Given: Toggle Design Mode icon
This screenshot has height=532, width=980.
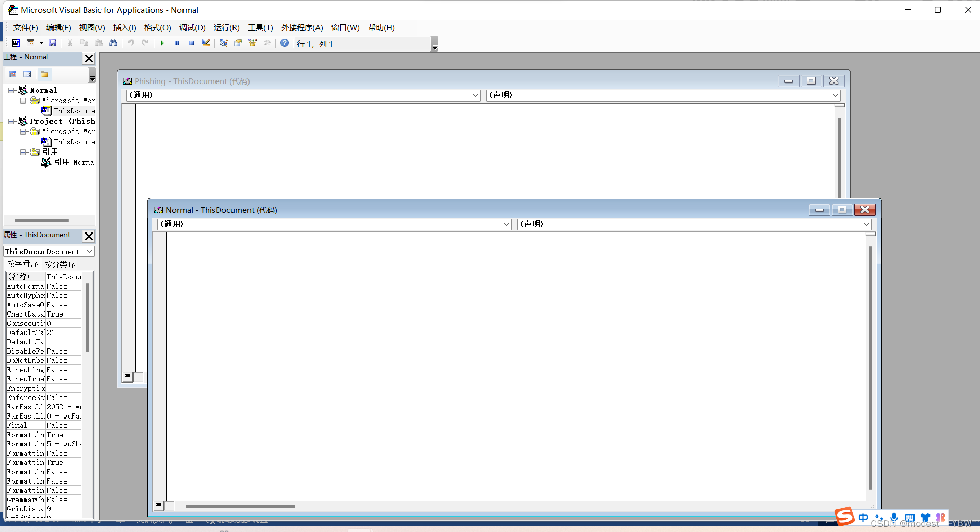Looking at the screenshot, I should 206,43.
